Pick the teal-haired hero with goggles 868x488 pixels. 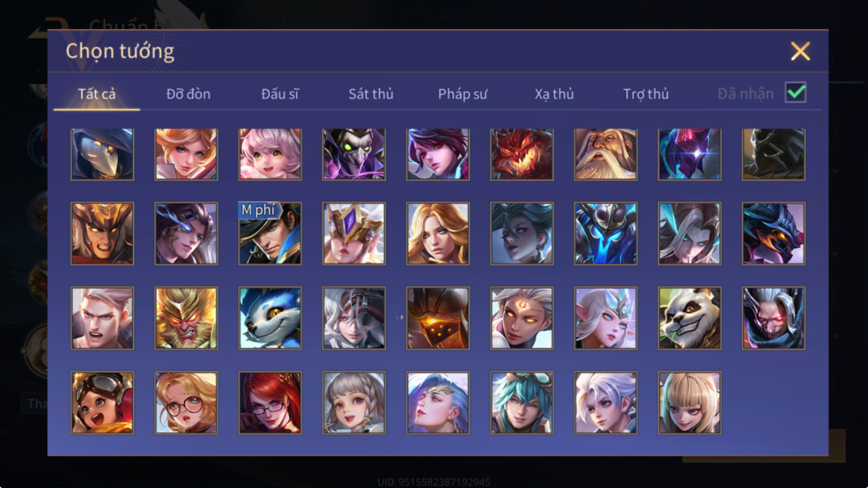(522, 403)
